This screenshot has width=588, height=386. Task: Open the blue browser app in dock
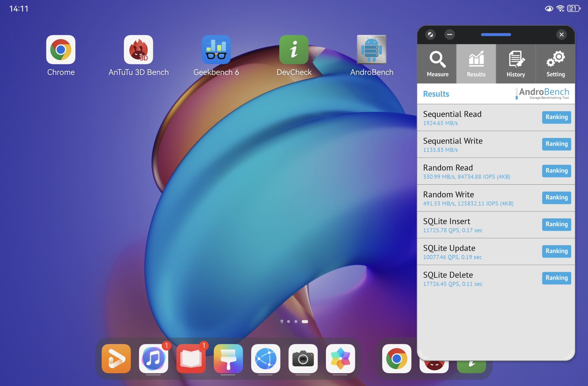(x=266, y=358)
